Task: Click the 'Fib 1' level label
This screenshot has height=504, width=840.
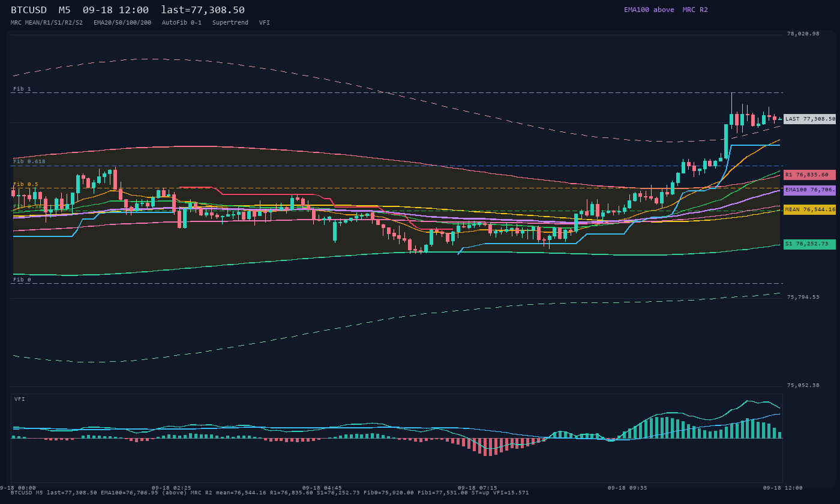Action: coord(22,89)
